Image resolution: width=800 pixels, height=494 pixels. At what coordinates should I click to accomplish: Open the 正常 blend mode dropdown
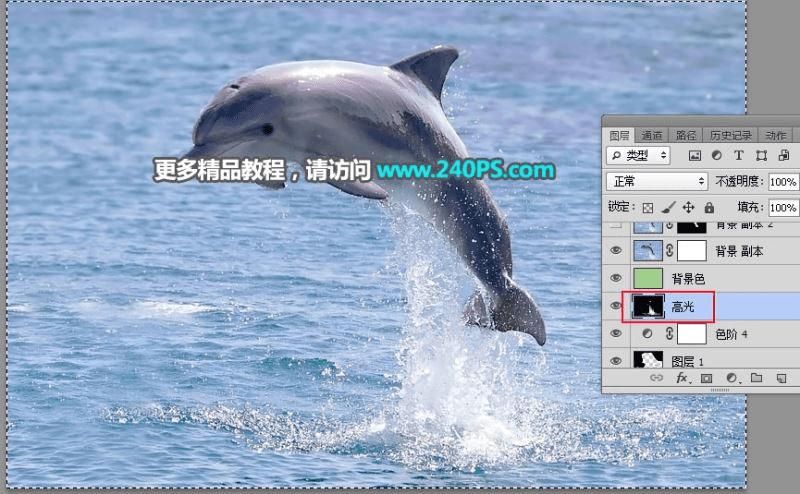(x=657, y=181)
